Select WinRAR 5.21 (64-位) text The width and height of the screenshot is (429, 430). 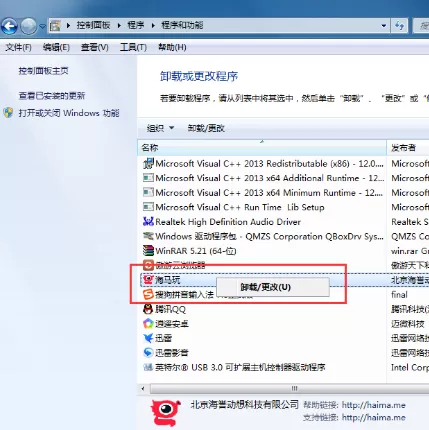point(196,251)
